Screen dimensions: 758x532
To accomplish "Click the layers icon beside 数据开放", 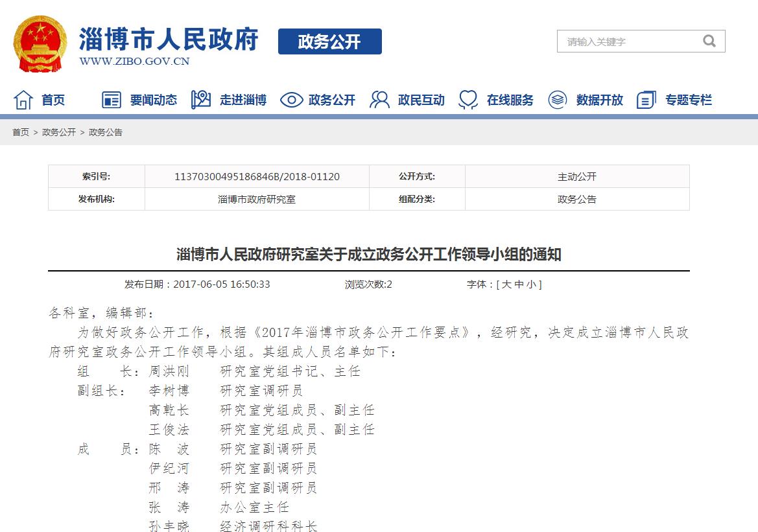I will click(558, 100).
